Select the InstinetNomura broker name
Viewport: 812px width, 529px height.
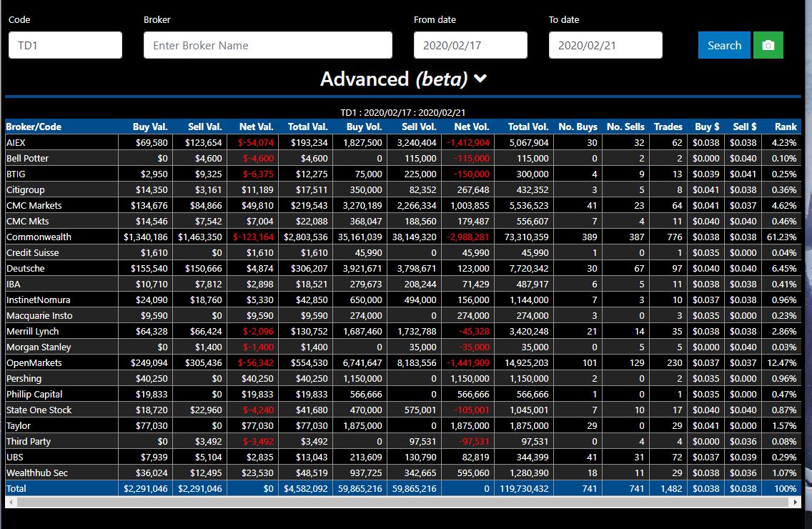pyautogui.click(x=39, y=300)
